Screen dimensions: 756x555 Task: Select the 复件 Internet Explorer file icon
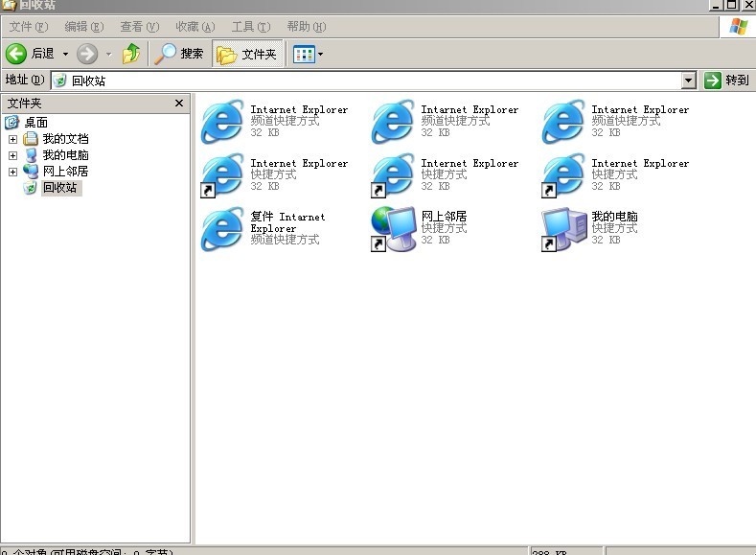tap(222, 229)
